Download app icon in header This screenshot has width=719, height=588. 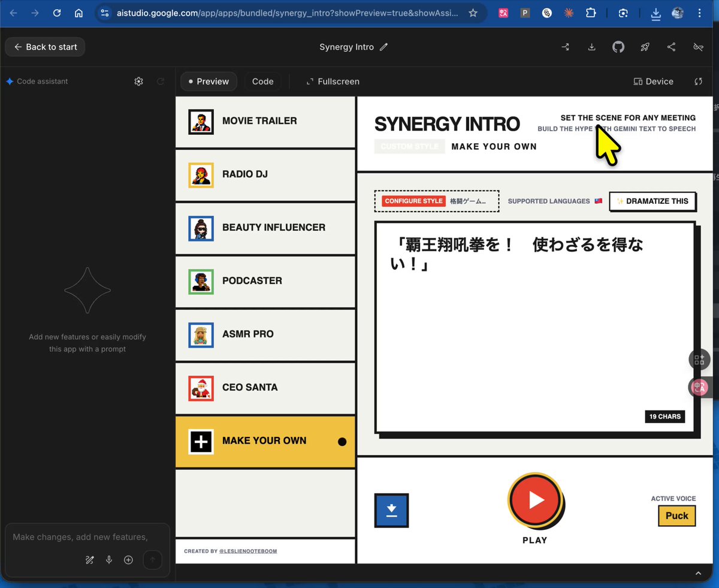[591, 47]
